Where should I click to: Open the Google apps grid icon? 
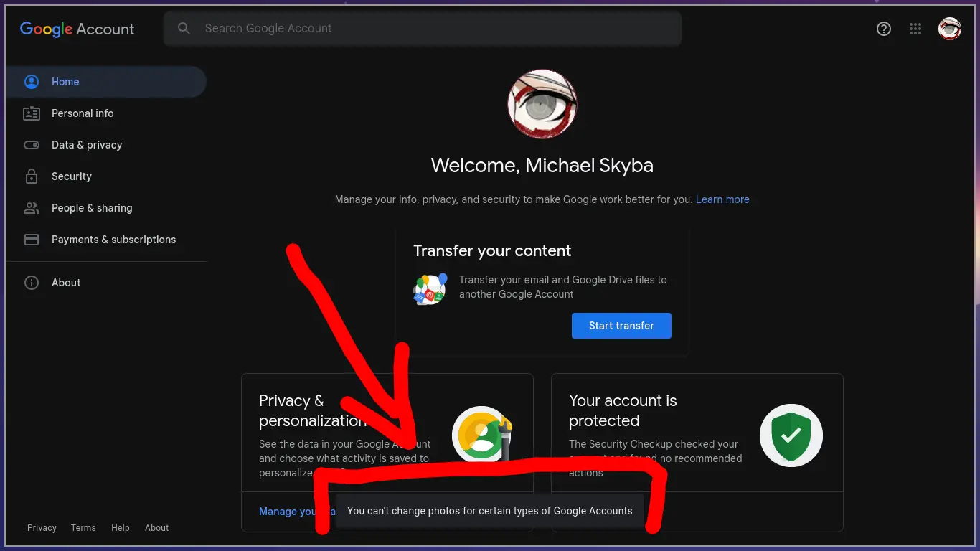915,29
